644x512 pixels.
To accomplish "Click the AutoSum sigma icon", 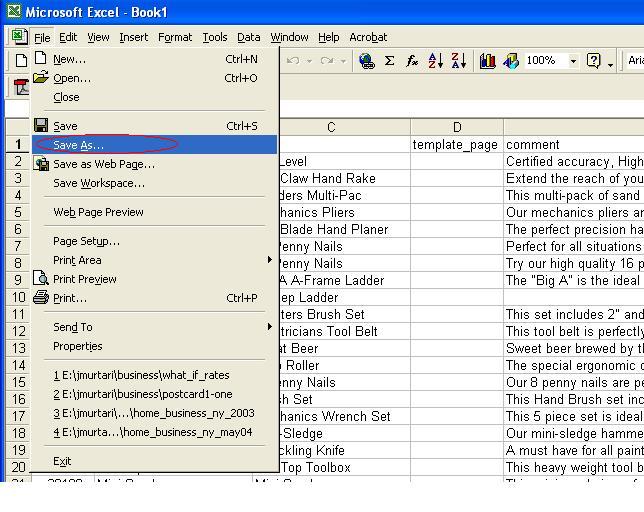I will click(389, 61).
